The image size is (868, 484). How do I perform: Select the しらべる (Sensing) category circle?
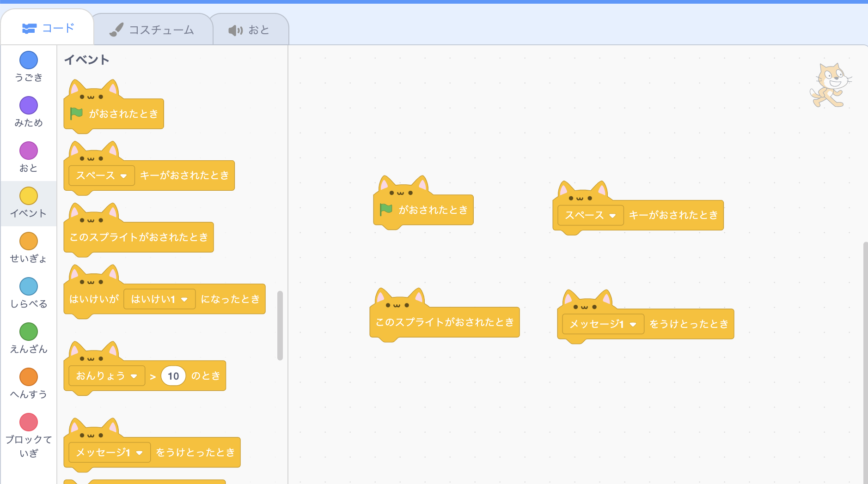(x=29, y=286)
